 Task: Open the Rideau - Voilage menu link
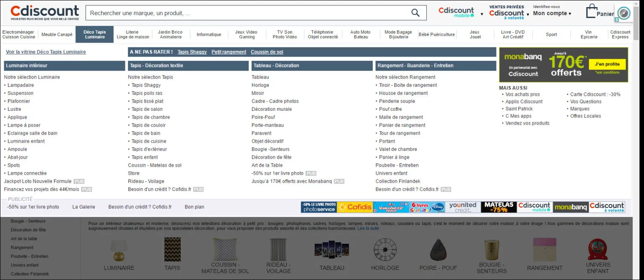(x=146, y=181)
